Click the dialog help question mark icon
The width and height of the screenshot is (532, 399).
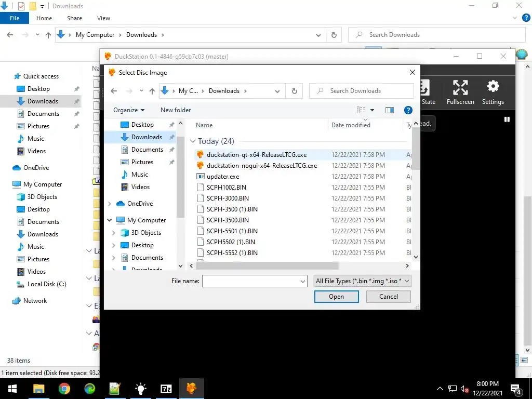(x=408, y=110)
